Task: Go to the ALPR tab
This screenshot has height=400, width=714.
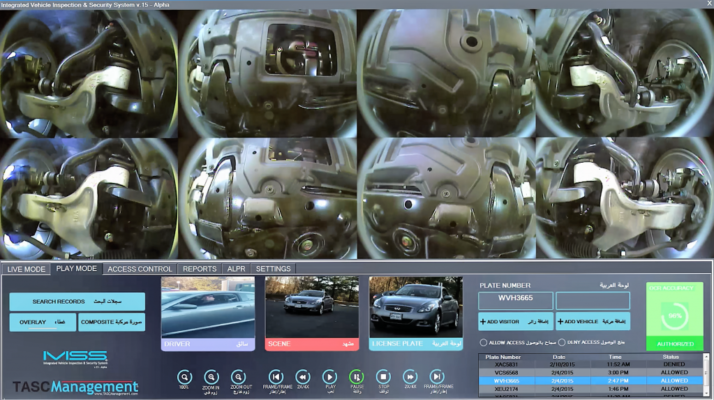Action: [236, 269]
